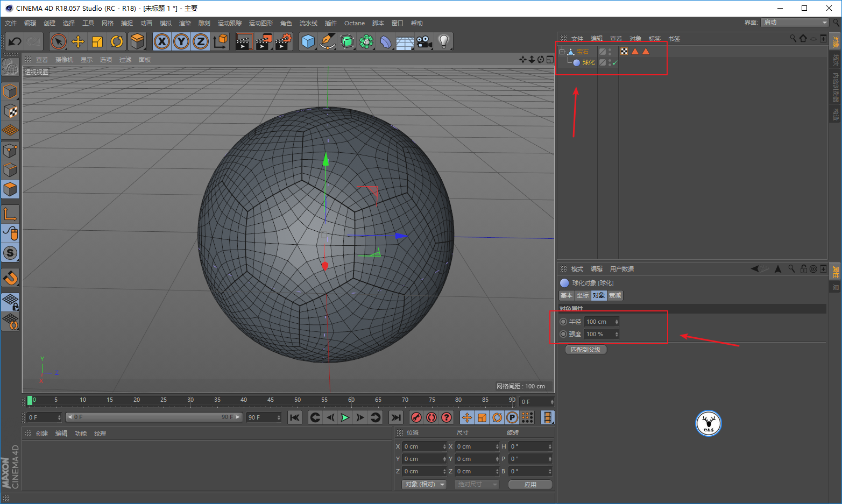Add a Floor environment object
This screenshot has width=842, height=504.
(x=405, y=42)
